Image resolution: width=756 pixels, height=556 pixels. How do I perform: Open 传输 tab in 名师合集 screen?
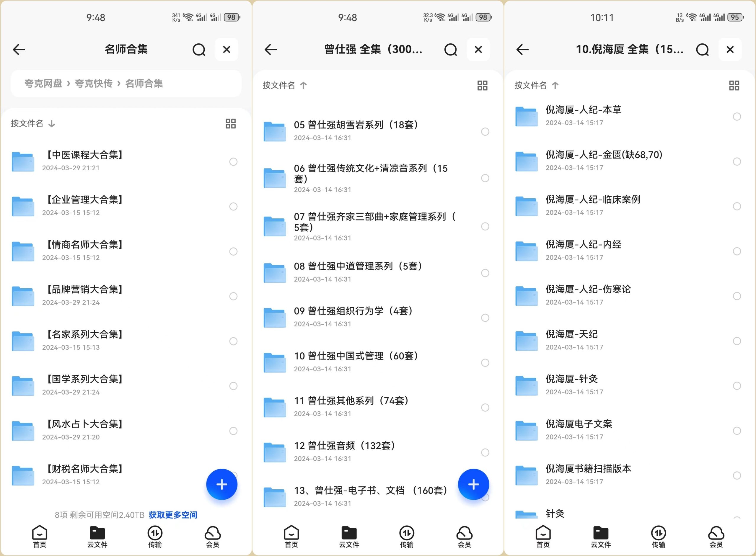pos(155,537)
